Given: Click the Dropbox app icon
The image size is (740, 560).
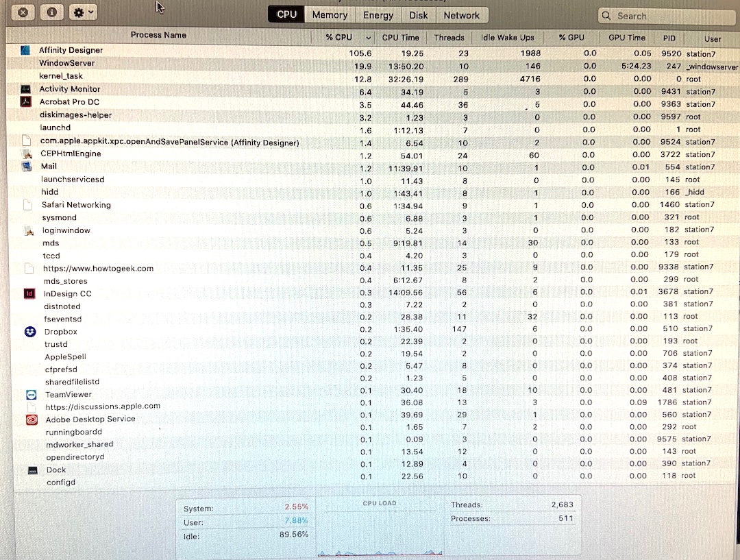Looking at the screenshot, I should [x=30, y=332].
